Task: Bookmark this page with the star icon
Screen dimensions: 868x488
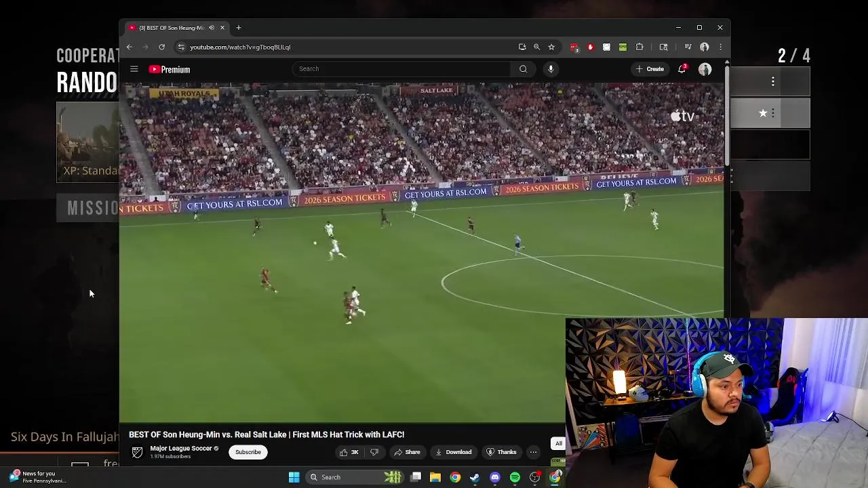Action: click(x=551, y=47)
